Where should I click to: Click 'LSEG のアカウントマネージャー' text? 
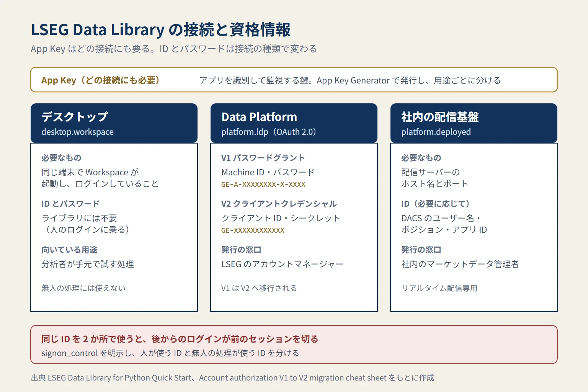(x=283, y=264)
